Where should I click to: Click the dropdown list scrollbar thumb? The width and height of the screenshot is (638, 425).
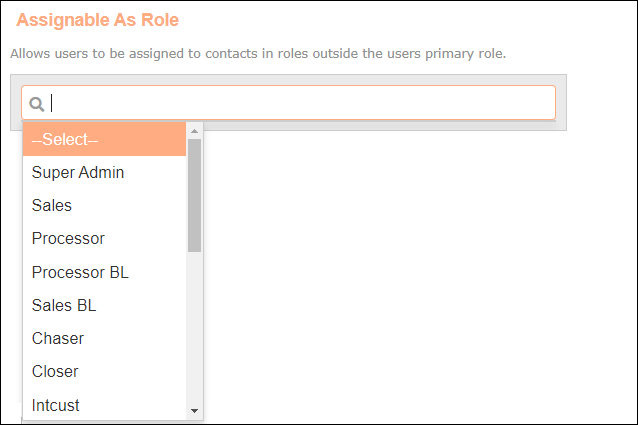click(194, 196)
